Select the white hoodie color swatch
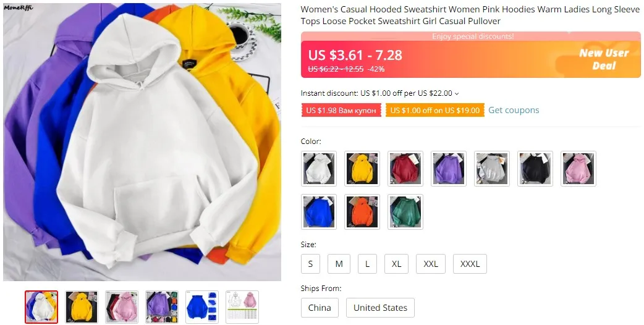Image resolution: width=644 pixels, height=325 pixels. point(319,169)
